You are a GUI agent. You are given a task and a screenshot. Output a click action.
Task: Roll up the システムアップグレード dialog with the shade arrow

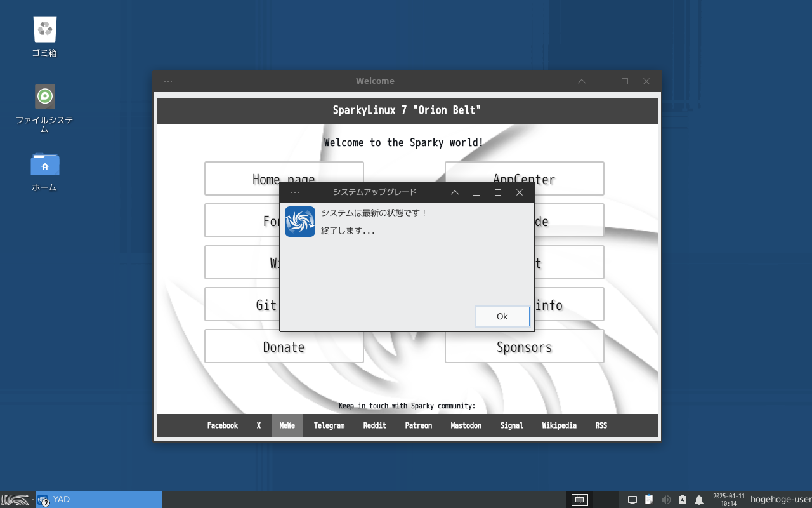[x=455, y=192]
